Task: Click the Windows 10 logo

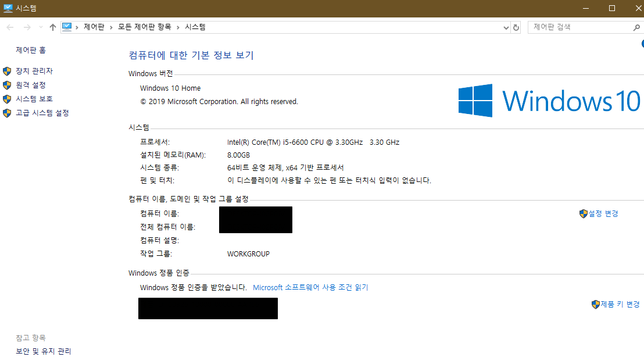Action: click(549, 101)
